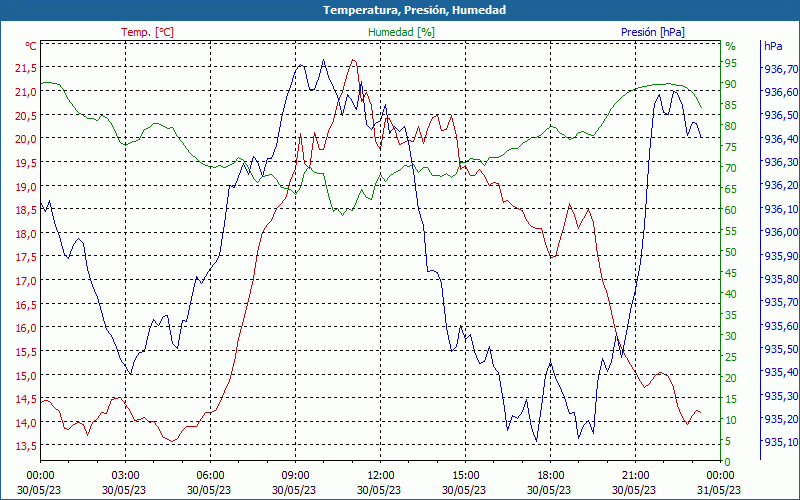
Task: Click the 21,0 temperature axis value
Action: tap(26, 92)
